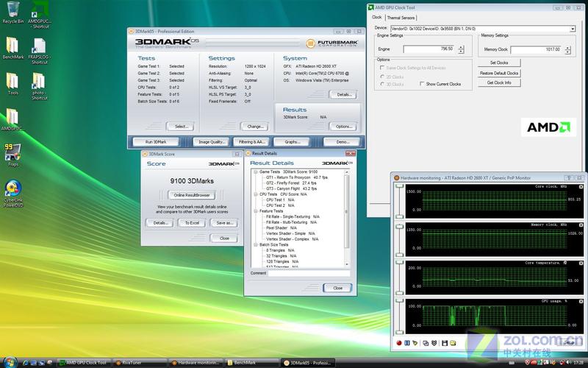Switch to the Clock tab
The width and height of the screenshot is (588, 368).
click(x=376, y=17)
